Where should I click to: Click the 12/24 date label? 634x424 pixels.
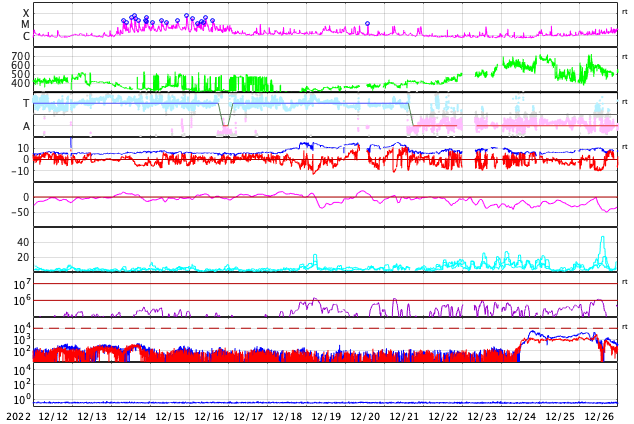pyautogui.click(x=521, y=417)
